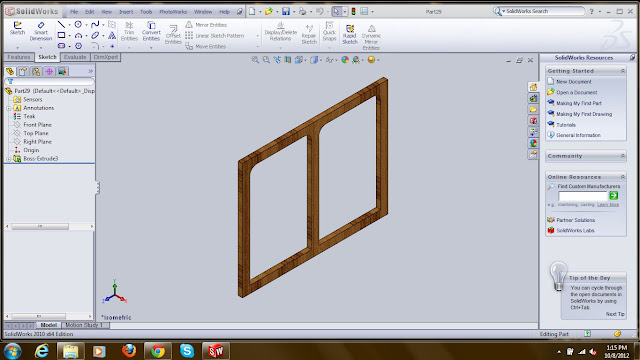Click the Move Entities tool
The width and height of the screenshot is (640, 360).
(x=206, y=46)
